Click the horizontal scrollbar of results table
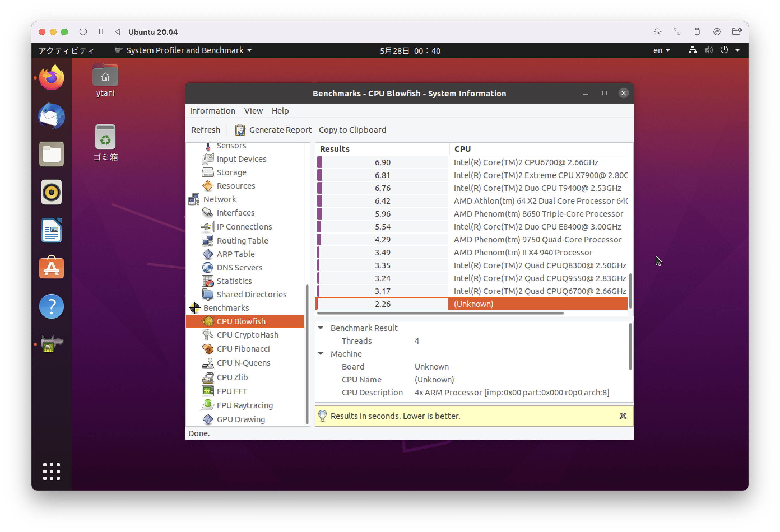 tap(440, 313)
